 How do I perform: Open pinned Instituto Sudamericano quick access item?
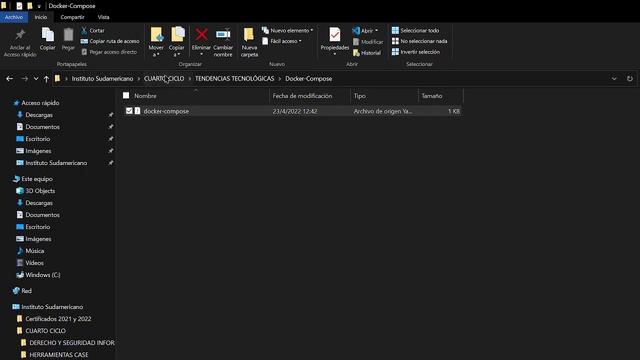(x=56, y=163)
